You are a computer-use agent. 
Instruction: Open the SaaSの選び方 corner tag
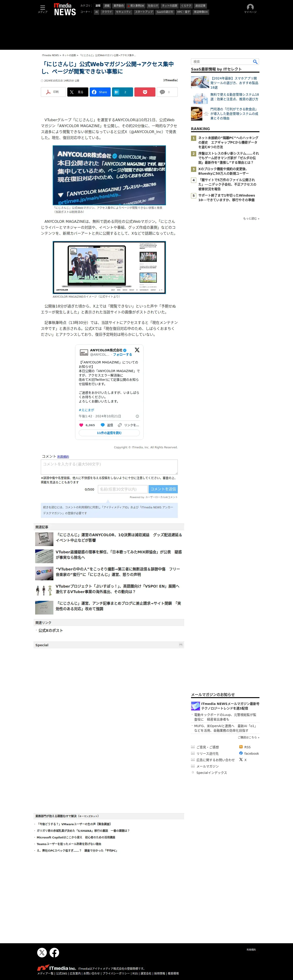[x=165, y=12]
